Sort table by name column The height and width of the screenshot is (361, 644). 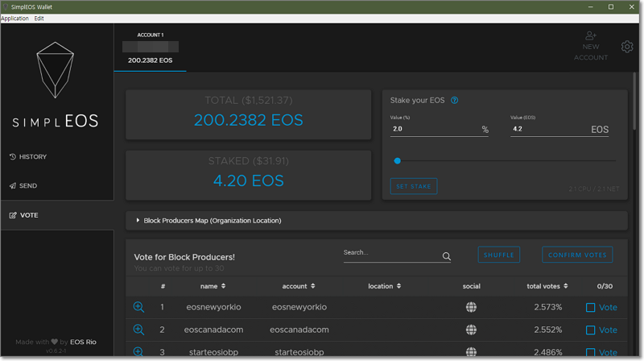[x=213, y=286]
